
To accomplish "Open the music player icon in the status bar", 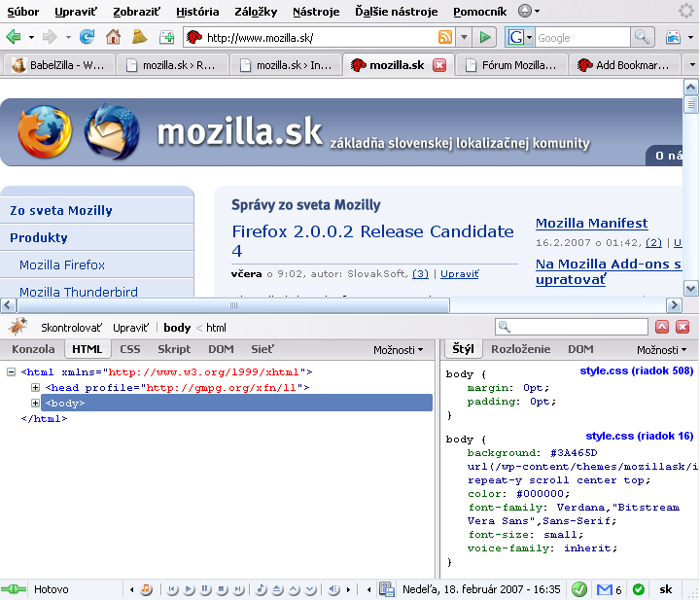I will click(146, 589).
